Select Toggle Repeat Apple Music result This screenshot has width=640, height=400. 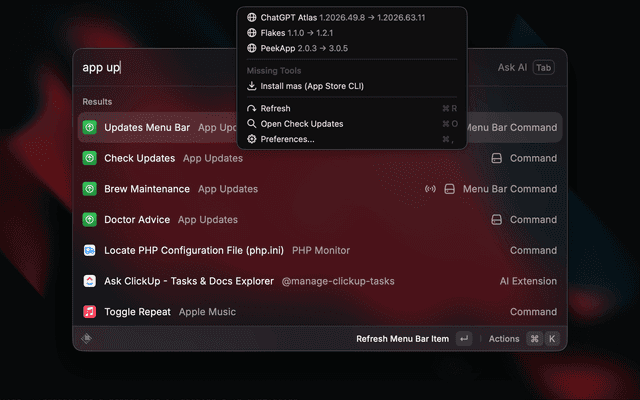pos(320,312)
